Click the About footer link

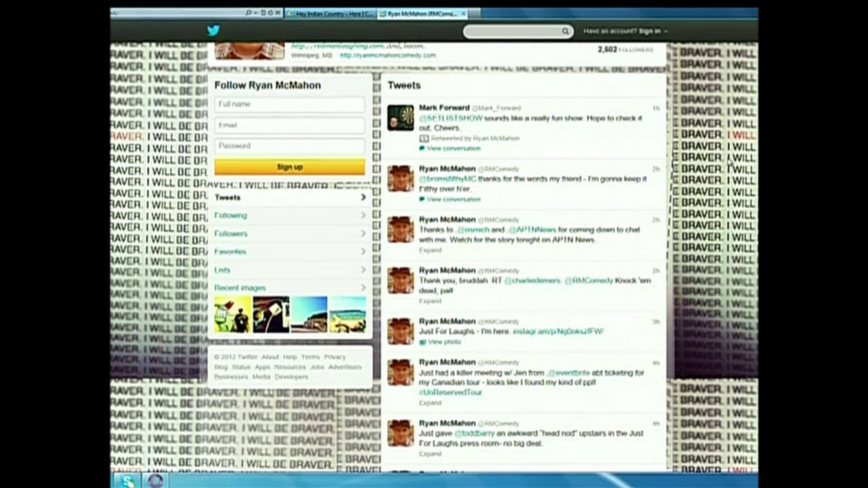270,357
